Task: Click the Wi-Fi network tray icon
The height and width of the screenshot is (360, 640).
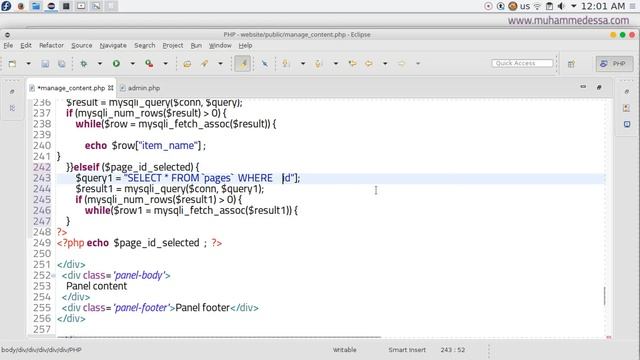Action: click(538, 6)
